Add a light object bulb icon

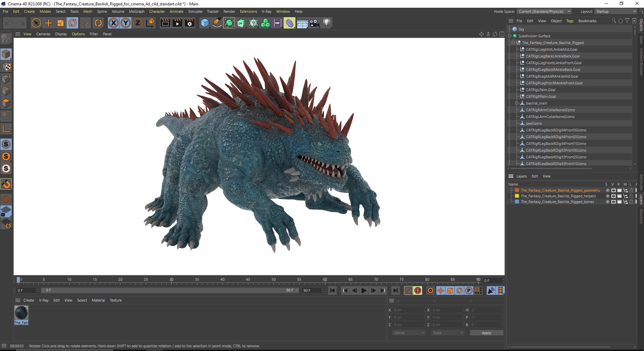coord(327,23)
